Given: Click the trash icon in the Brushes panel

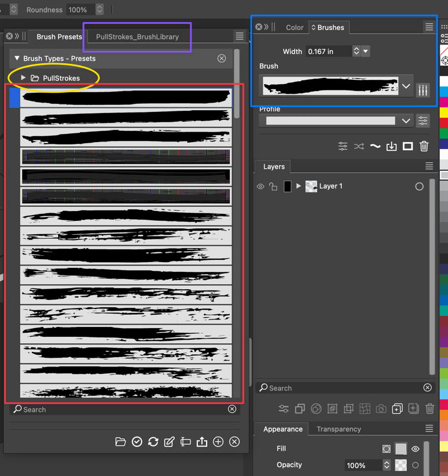Looking at the screenshot, I should click(x=424, y=146).
